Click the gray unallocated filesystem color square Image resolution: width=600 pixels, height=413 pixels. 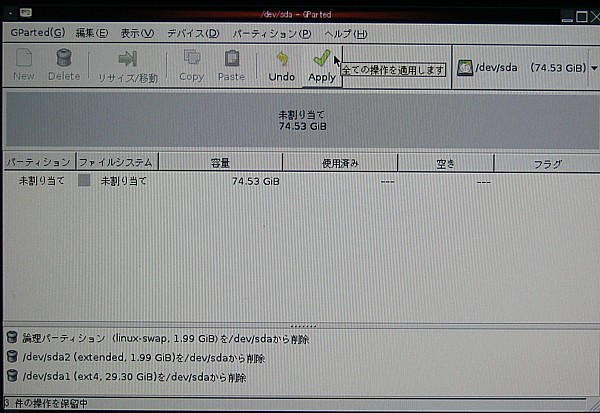tap(84, 180)
